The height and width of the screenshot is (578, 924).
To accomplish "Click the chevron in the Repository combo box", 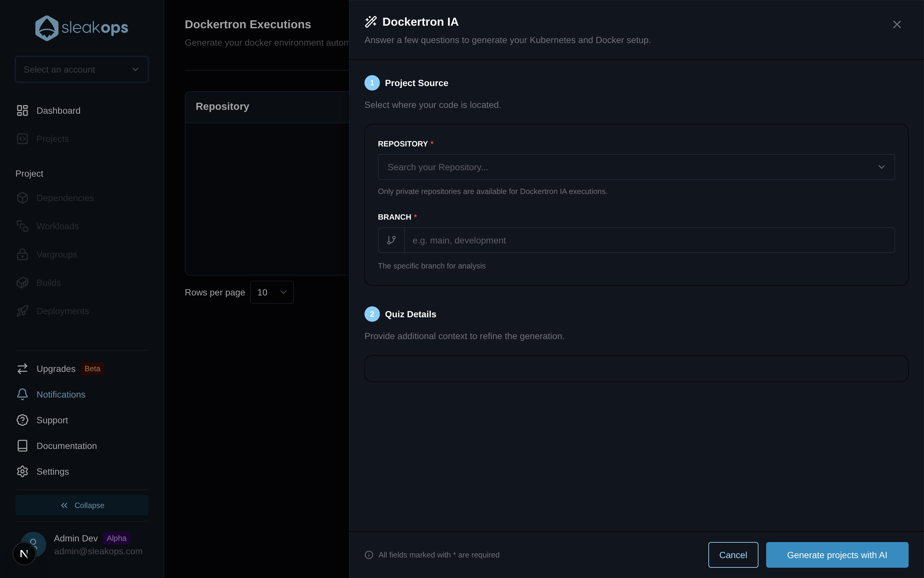I will point(882,167).
